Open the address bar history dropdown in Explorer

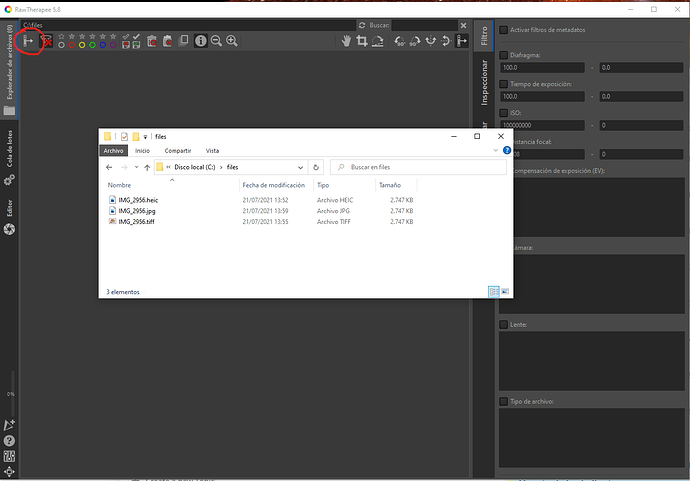coord(303,167)
